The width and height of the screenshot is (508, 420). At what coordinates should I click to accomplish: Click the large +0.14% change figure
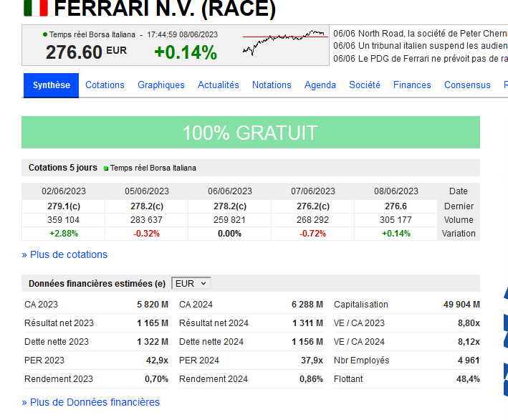tap(186, 52)
